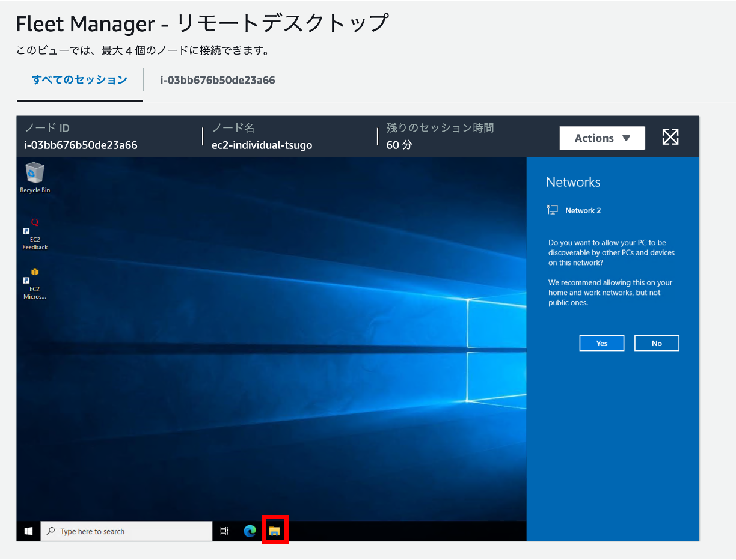
Task: Click the Network 2 computer icon
Action: [x=552, y=210]
